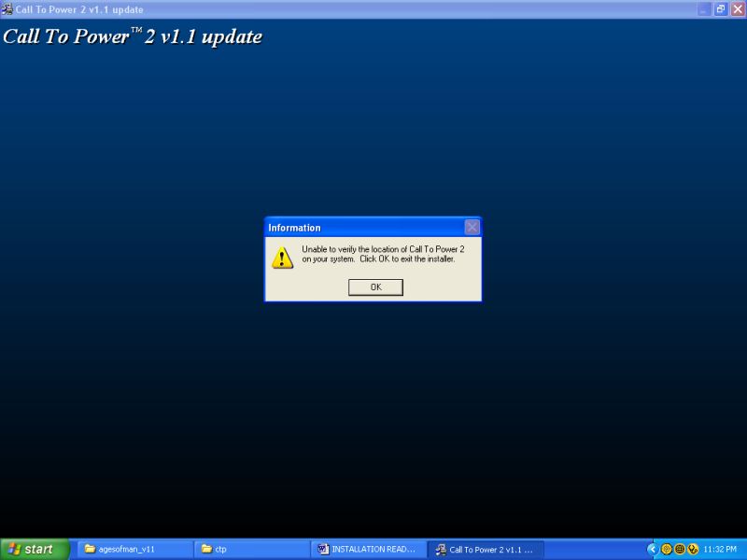The height and width of the screenshot is (560, 747).
Task: Click the second yellow system tray icon
Action: [x=680, y=549]
